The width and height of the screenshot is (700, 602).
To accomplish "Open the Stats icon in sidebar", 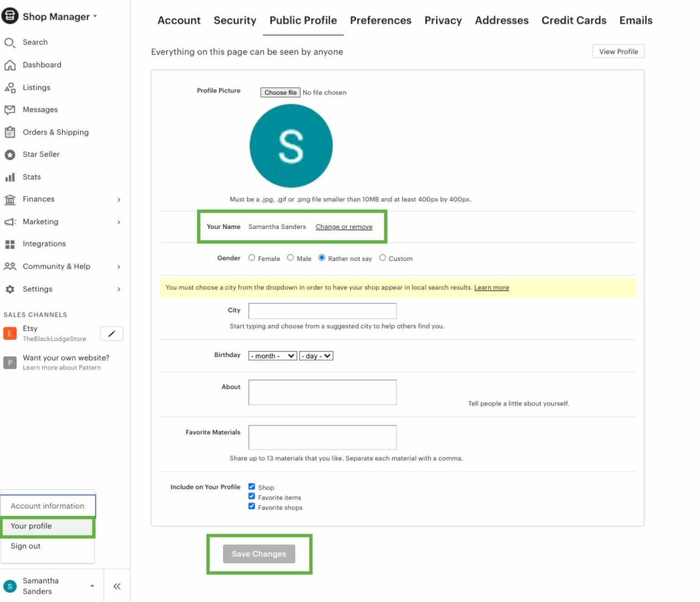I will point(10,177).
